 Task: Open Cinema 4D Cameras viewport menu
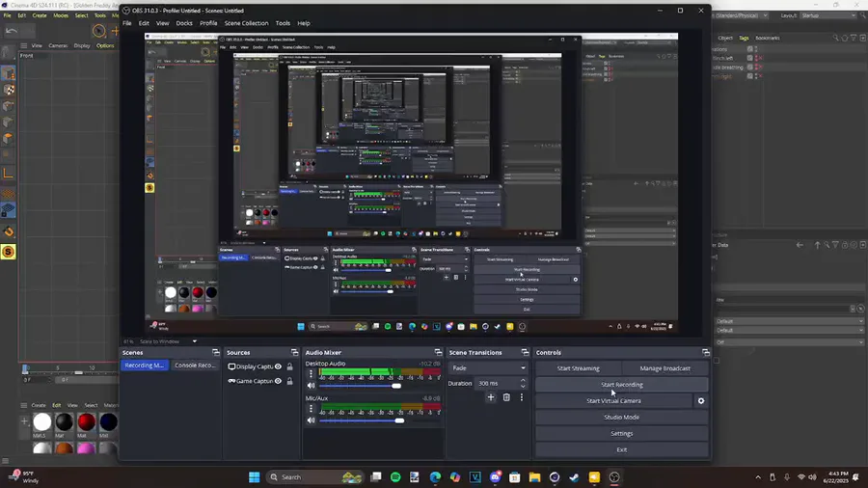(x=58, y=46)
